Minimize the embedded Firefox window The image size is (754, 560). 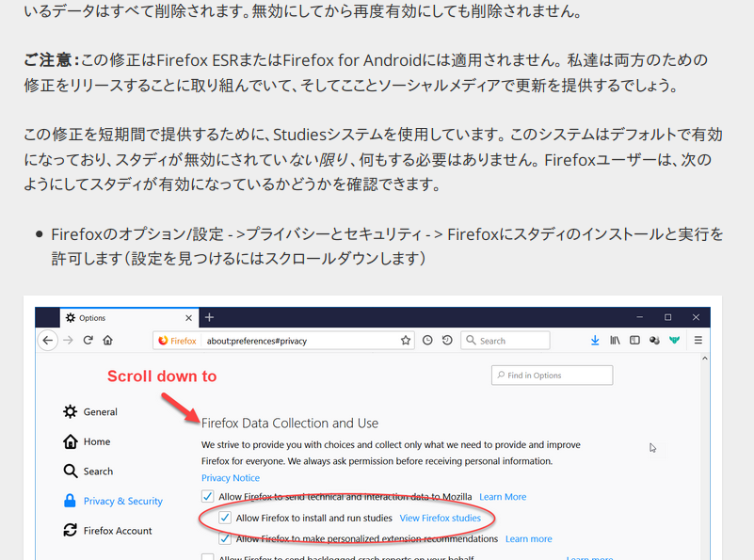tap(639, 317)
